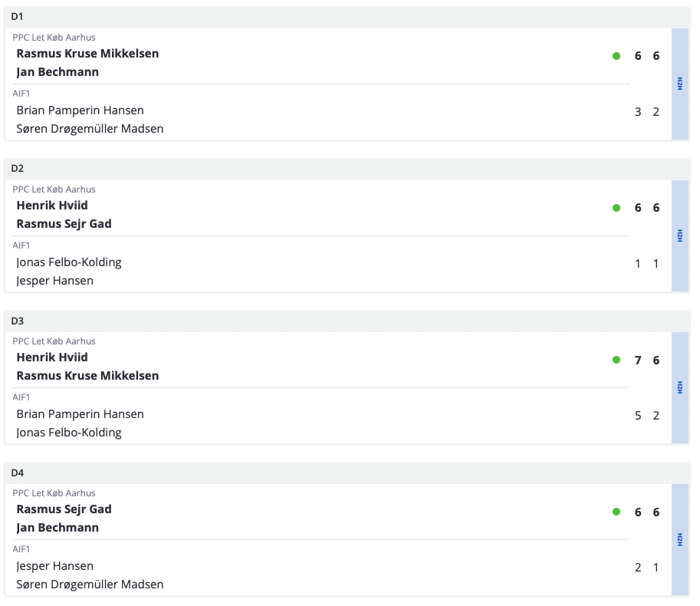The width and height of the screenshot is (700, 606).
Task: Click PPC Let Køb Aarhus in D4
Action: pos(54,493)
